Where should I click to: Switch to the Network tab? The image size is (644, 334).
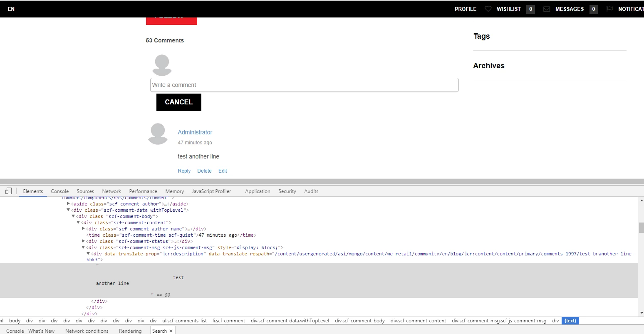click(x=111, y=191)
